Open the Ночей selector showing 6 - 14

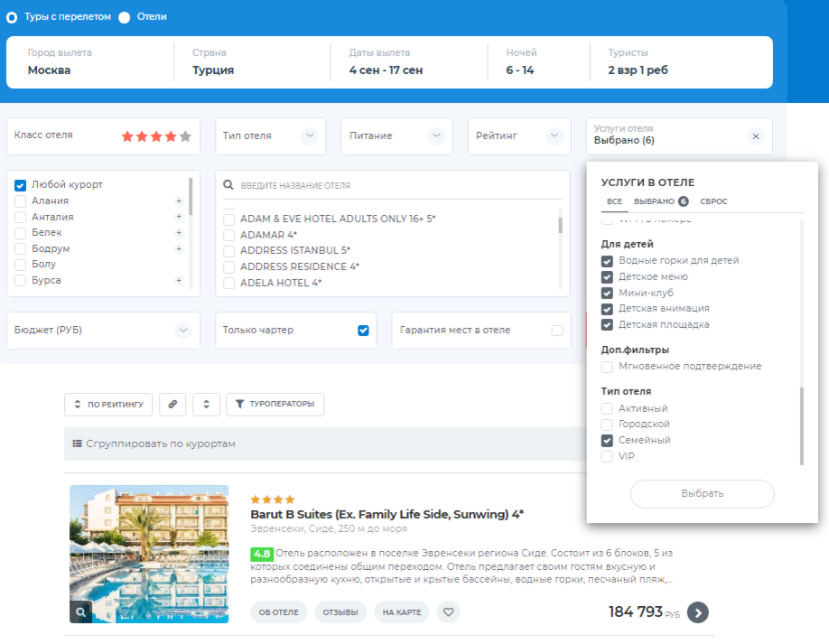click(538, 62)
